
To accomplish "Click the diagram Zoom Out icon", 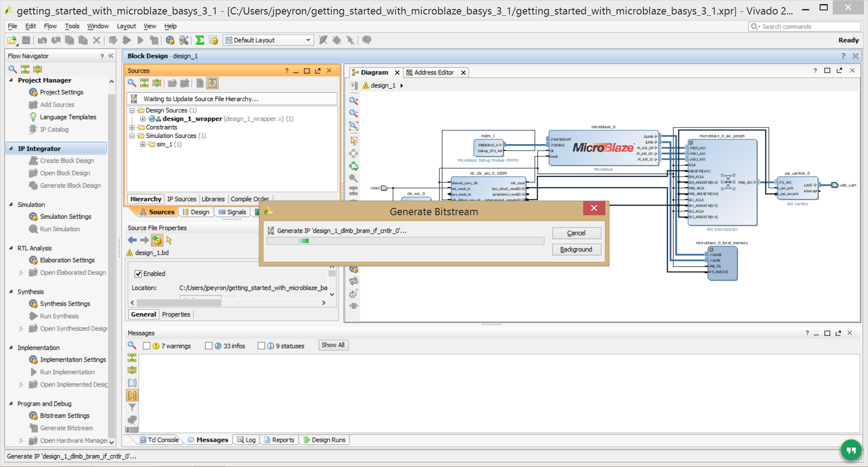I will tap(354, 113).
